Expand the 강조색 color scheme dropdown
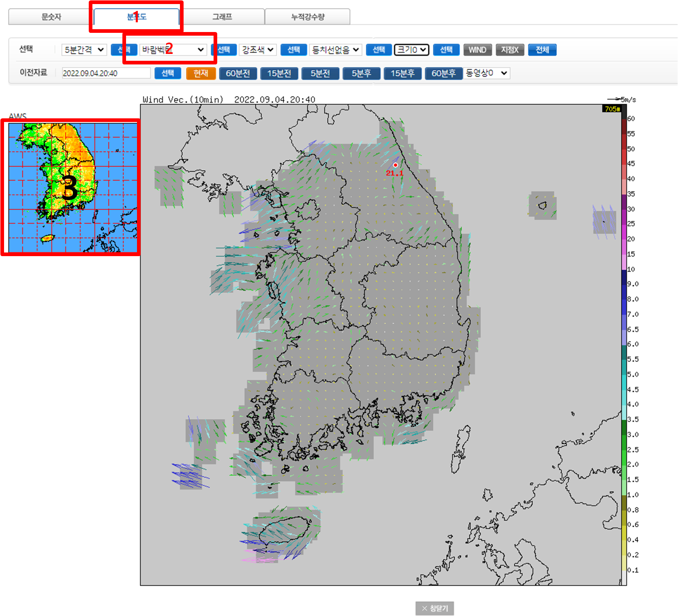Screen dimensions: 678x616 tap(258, 50)
